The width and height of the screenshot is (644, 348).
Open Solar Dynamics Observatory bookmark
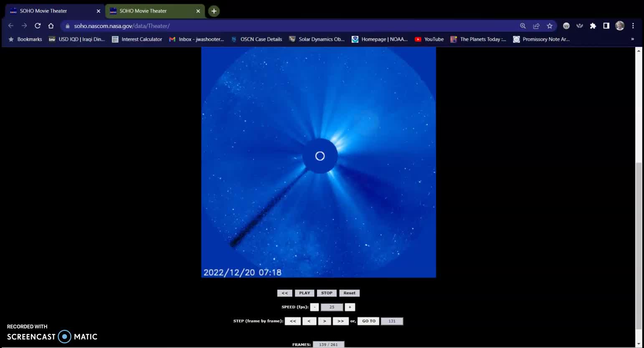(317, 39)
